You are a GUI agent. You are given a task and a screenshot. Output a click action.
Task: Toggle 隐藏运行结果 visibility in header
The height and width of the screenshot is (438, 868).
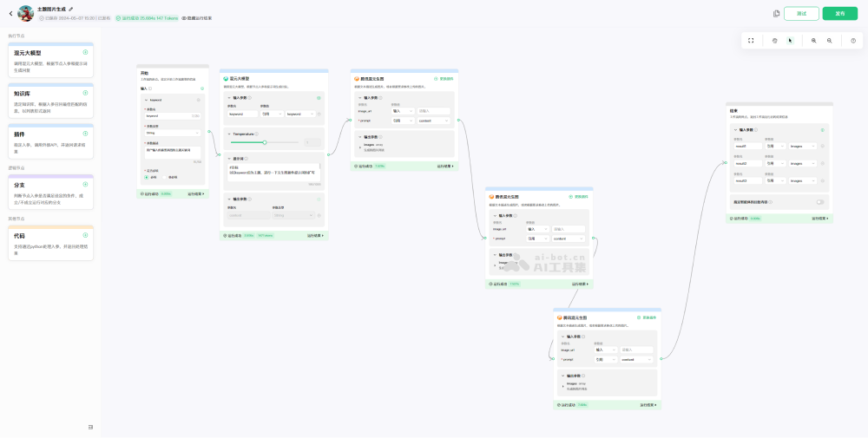[x=196, y=18]
